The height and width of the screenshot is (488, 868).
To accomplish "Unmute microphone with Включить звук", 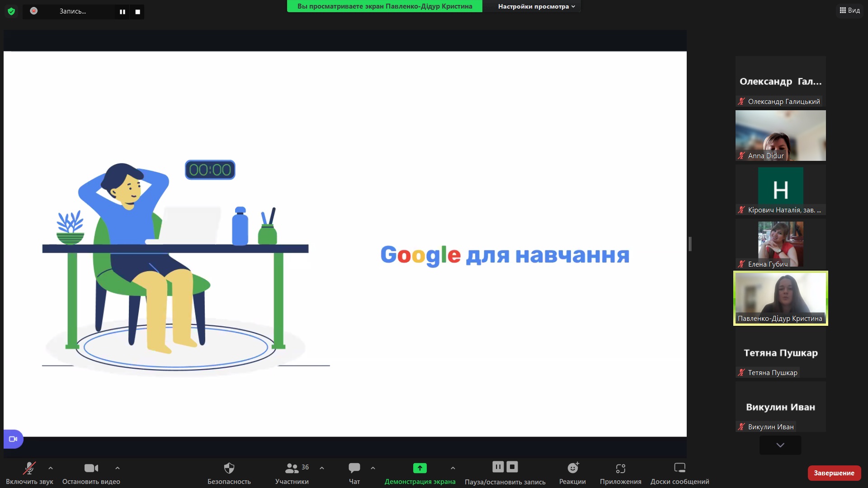I will (29, 468).
